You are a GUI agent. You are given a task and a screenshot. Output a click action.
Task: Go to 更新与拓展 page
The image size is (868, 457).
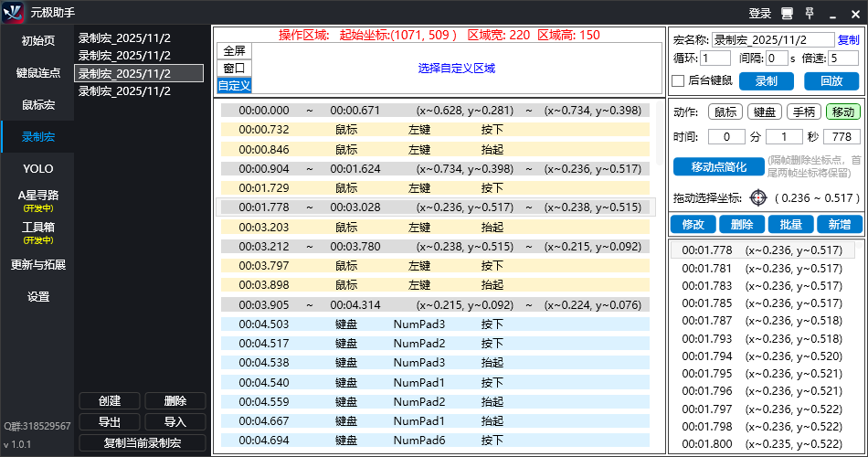(37, 265)
